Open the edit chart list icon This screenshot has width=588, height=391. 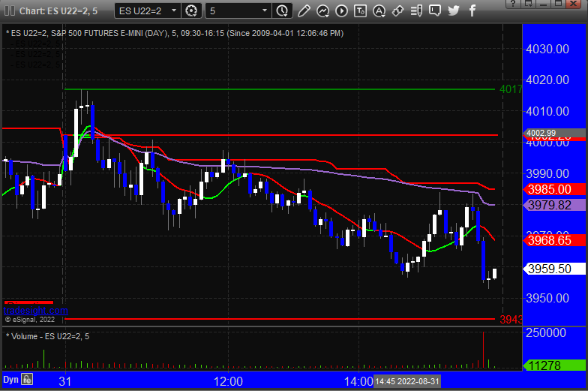tap(416, 11)
